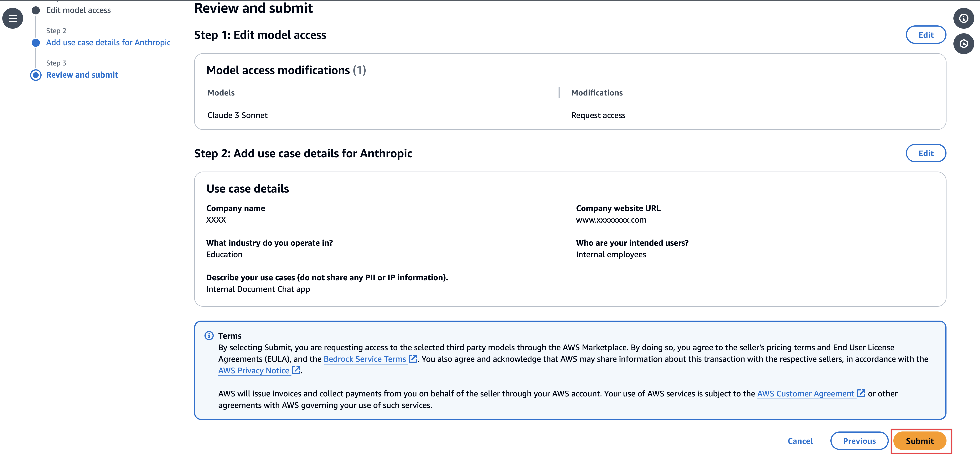Go to Edit model access step

[78, 10]
